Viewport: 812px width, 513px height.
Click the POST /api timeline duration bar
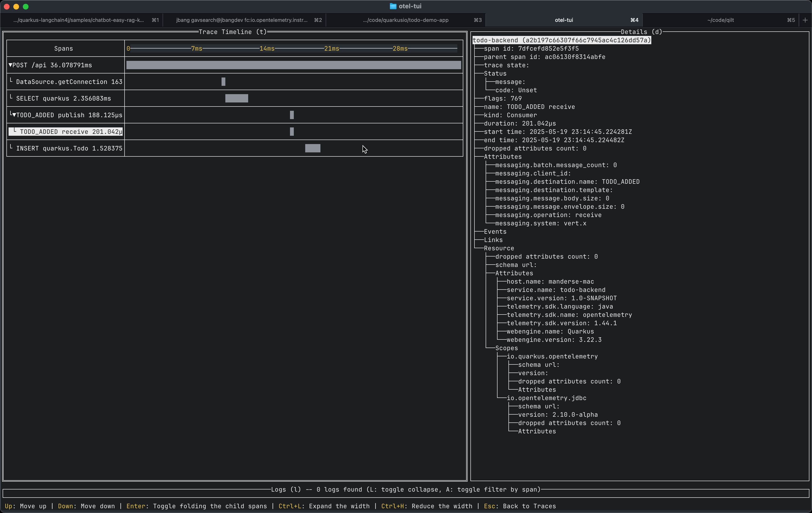coord(293,65)
